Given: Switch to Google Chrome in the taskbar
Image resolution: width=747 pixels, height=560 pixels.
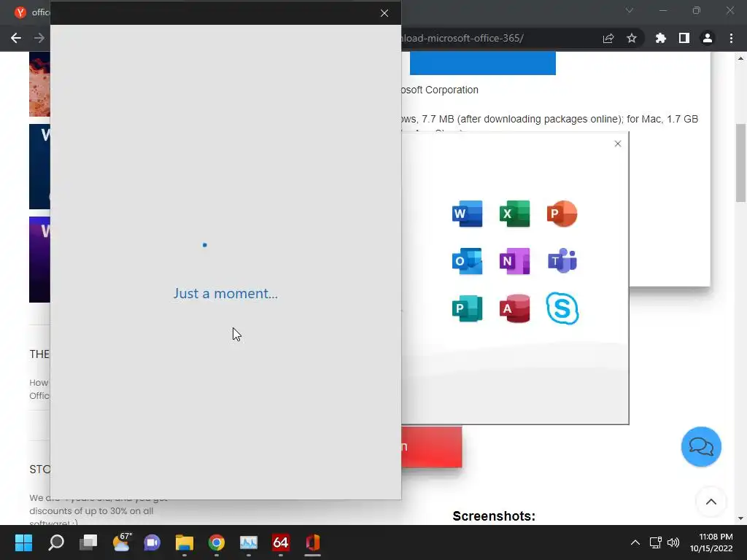Looking at the screenshot, I should pyautogui.click(x=216, y=542).
